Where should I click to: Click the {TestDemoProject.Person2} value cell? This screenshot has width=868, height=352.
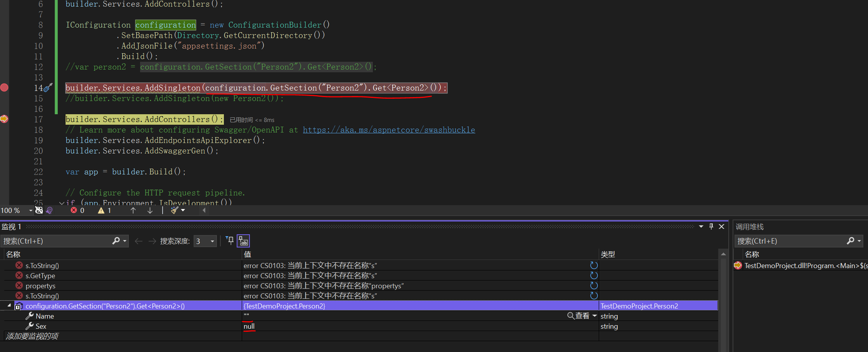coord(420,306)
